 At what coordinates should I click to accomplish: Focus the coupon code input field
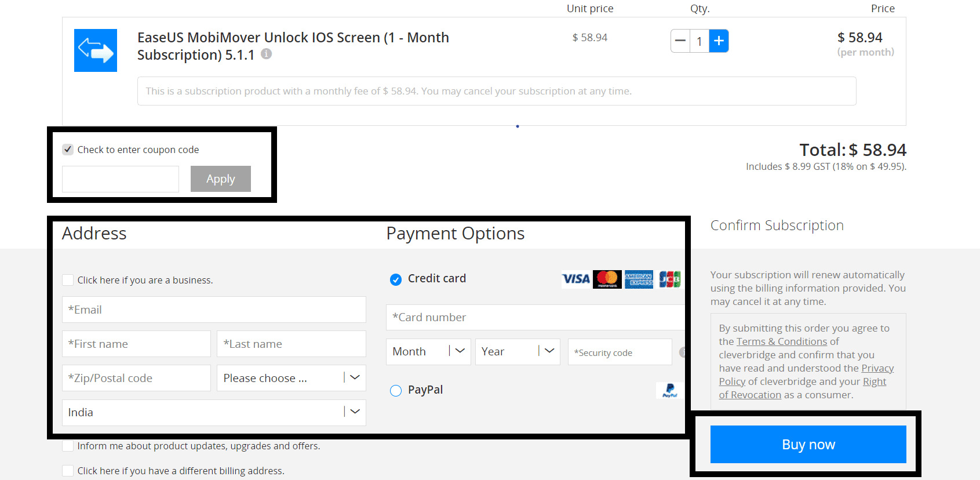coord(121,179)
